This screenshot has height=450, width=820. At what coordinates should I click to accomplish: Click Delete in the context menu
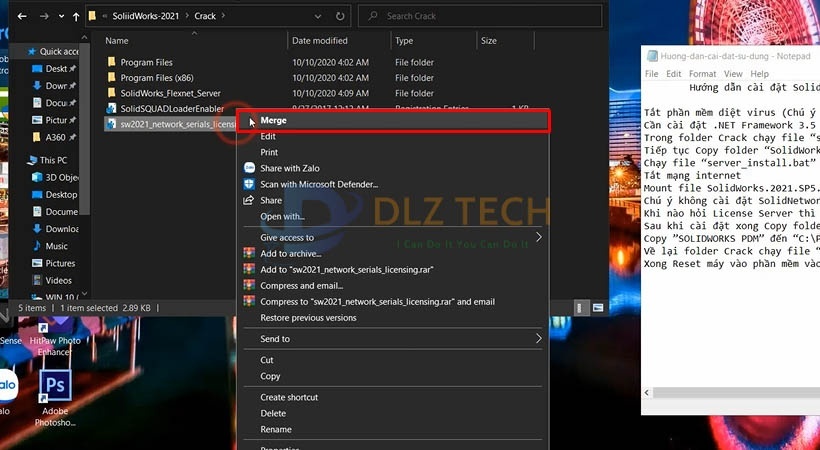tap(273, 413)
